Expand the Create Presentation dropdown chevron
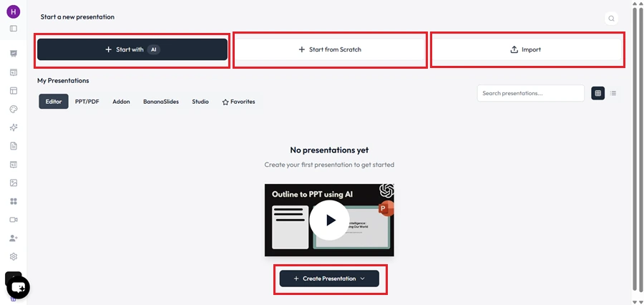The width and height of the screenshot is (644, 305). pyautogui.click(x=362, y=279)
